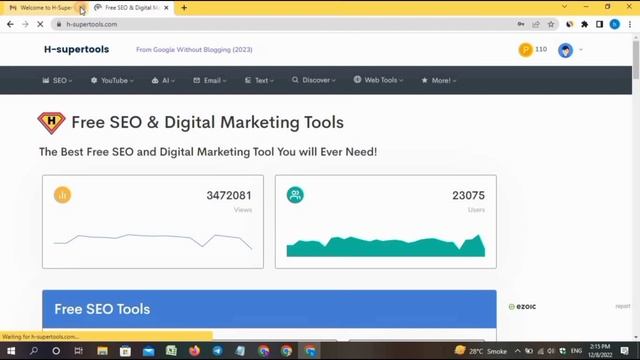
Task: Open the taskbar clock showing 2:15 PM
Action: pyautogui.click(x=600, y=351)
